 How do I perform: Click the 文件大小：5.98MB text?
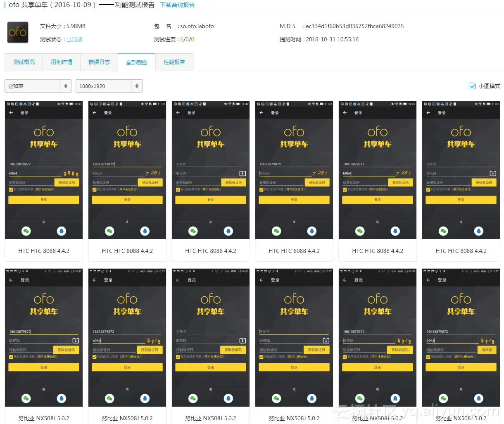pos(63,26)
